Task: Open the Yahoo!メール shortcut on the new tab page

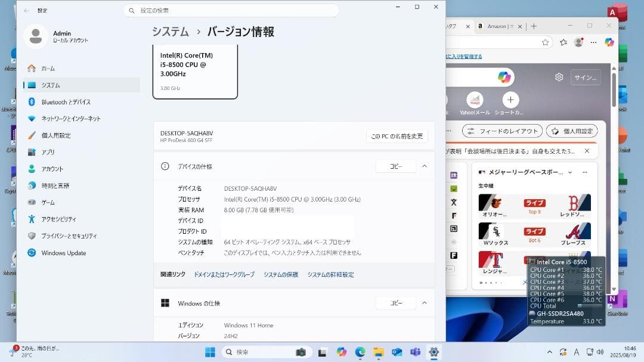Action: [474, 100]
